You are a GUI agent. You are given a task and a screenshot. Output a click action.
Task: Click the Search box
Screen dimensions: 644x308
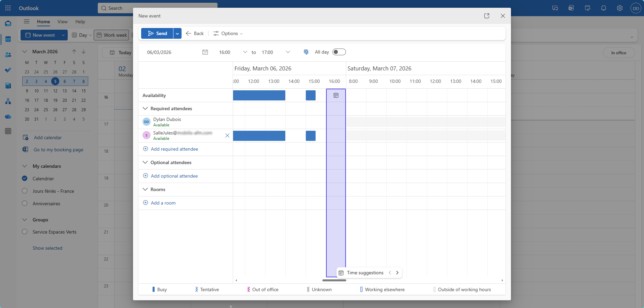157,8
